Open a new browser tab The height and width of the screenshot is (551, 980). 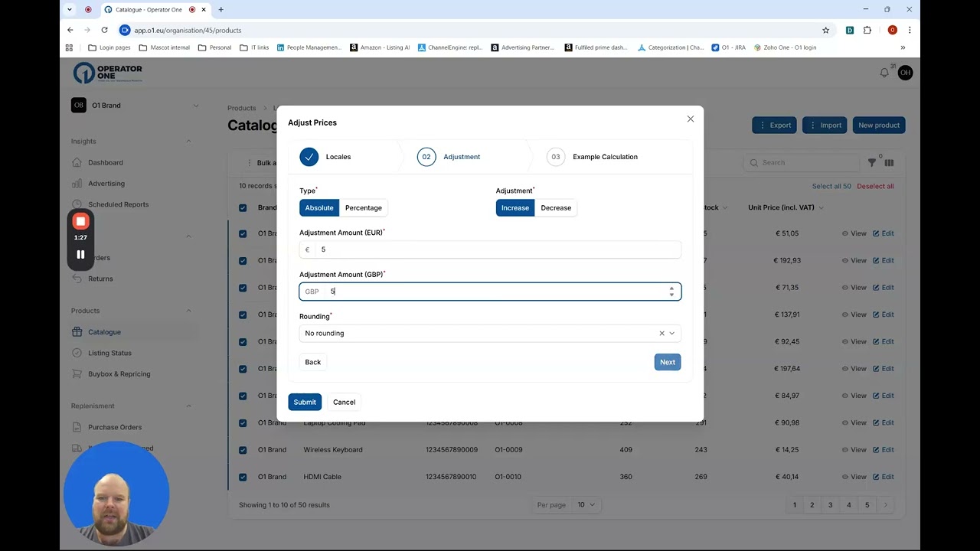click(221, 10)
